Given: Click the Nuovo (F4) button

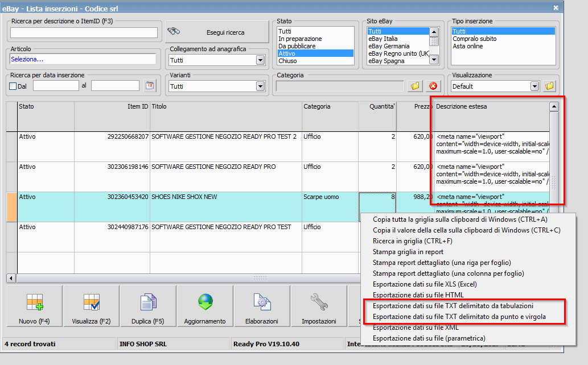Looking at the screenshot, I should tap(35, 306).
